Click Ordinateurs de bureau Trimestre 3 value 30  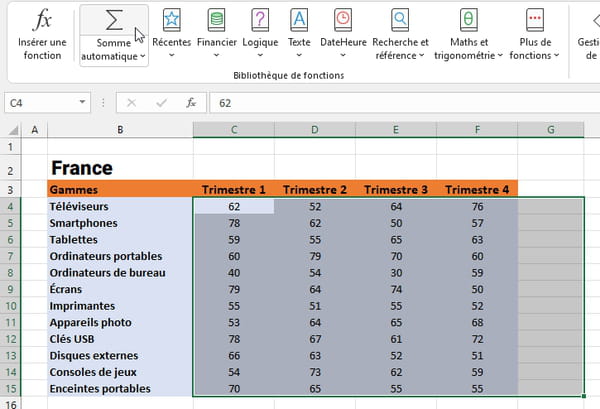click(x=396, y=272)
